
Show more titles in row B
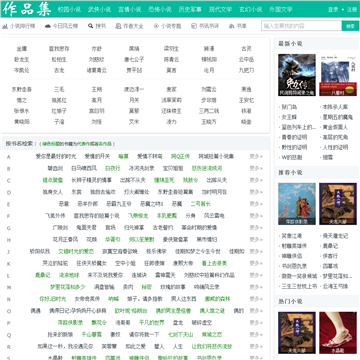point(256,168)
